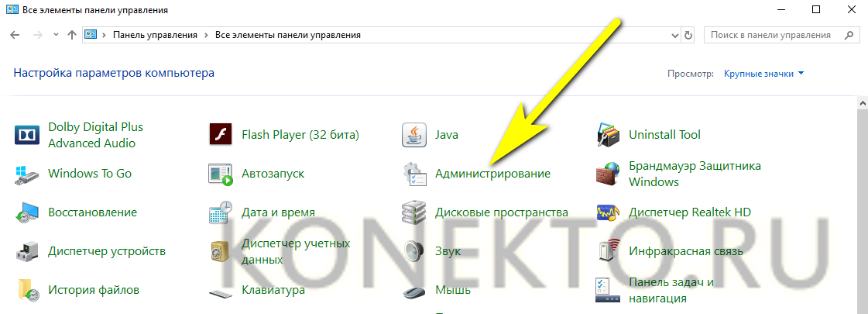Open the Мышь icon

413,292
